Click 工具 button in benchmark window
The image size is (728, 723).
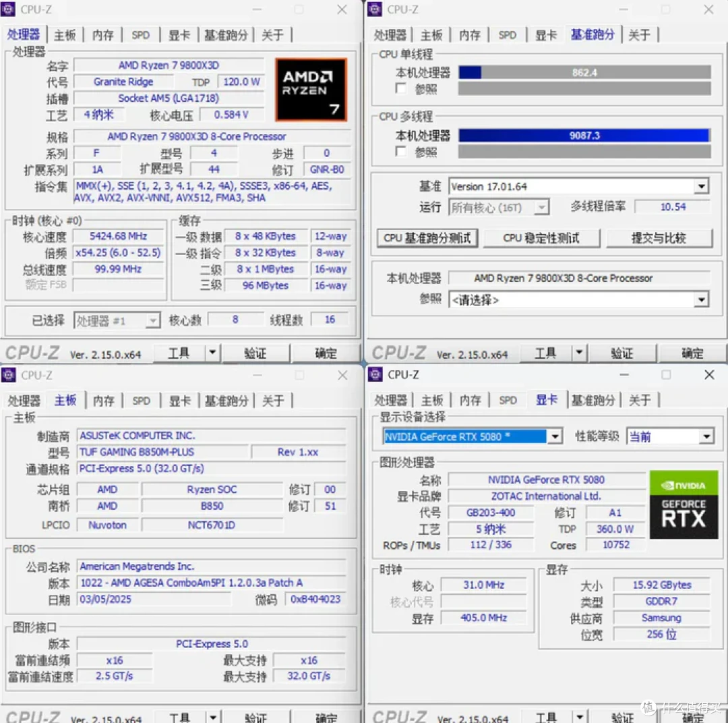coord(545,353)
